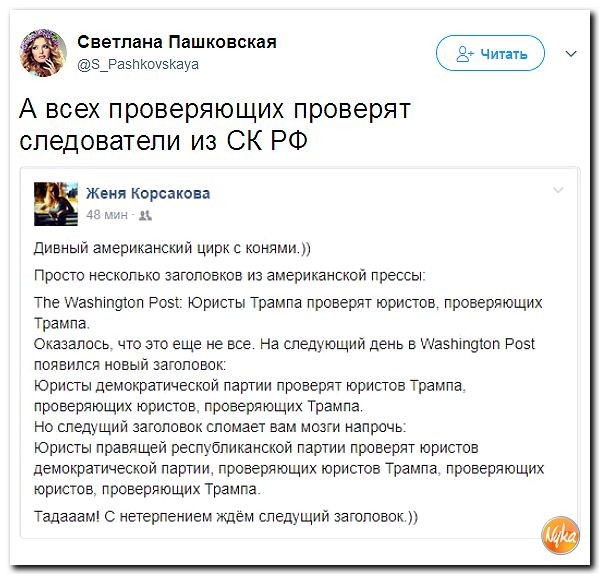Click the tweet text about следователи из СК РФ

pyautogui.click(x=215, y=123)
